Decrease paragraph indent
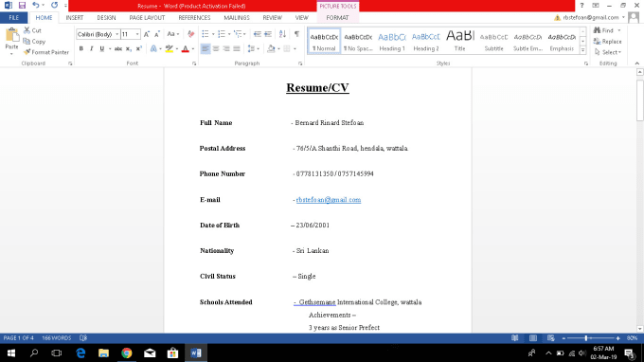 click(257, 34)
